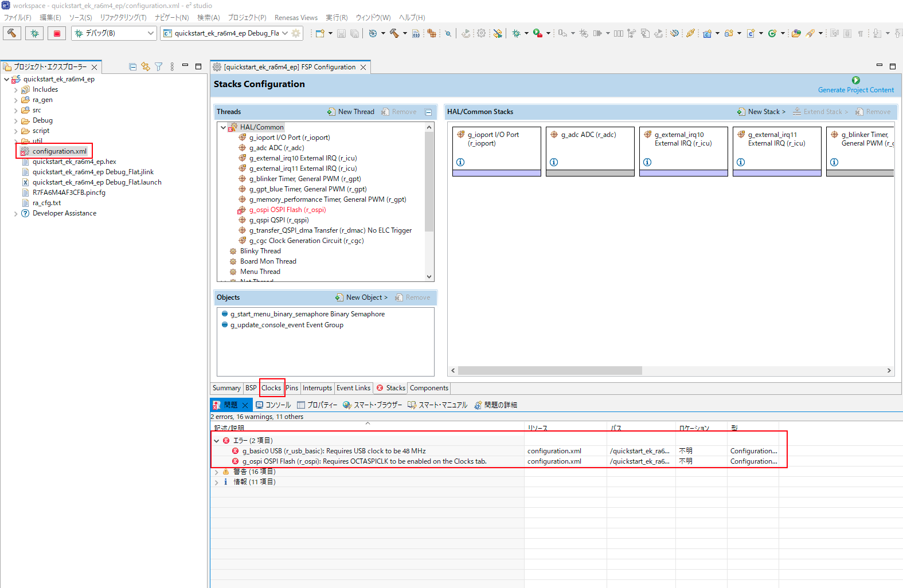Open the デバッグ(B) launch mode dropdown
Image resolution: width=903 pixels, height=588 pixels.
tap(150, 33)
